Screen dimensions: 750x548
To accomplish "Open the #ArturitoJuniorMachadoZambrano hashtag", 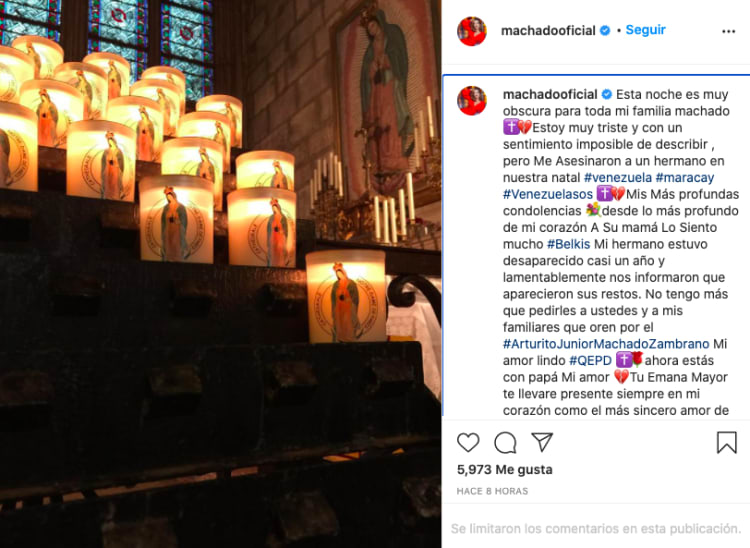I will (606, 344).
